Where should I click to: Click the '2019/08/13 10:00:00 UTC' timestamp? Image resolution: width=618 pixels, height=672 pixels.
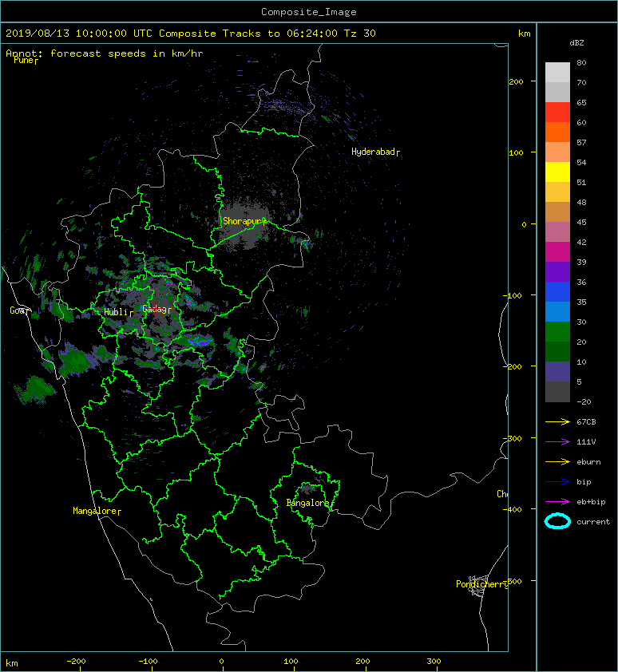[79, 34]
